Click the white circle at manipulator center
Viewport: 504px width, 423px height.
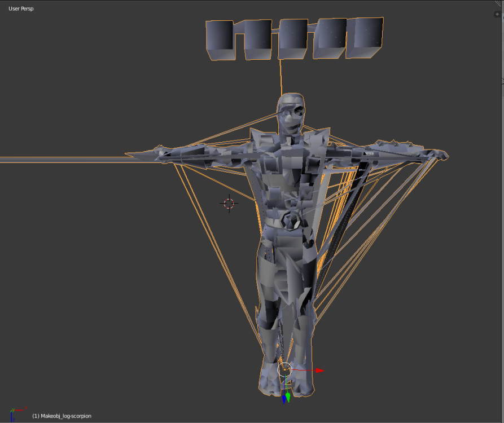[x=286, y=369]
